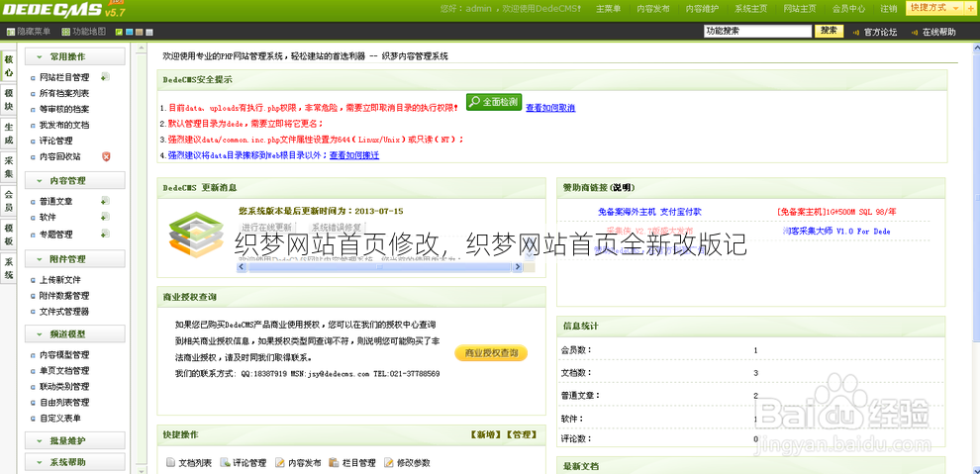Expand the 系统帮助 menu section
Viewport: 980px width, 474px height.
75,462
